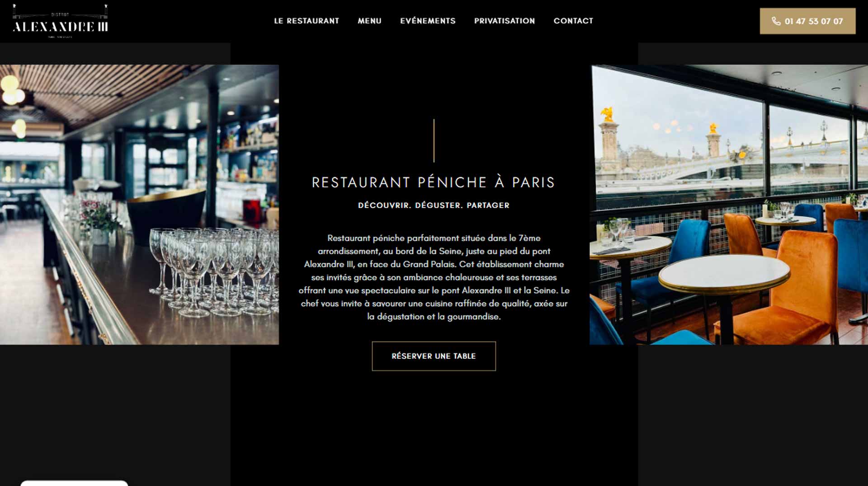
Task: Click the Réserver une table button
Action: click(434, 356)
